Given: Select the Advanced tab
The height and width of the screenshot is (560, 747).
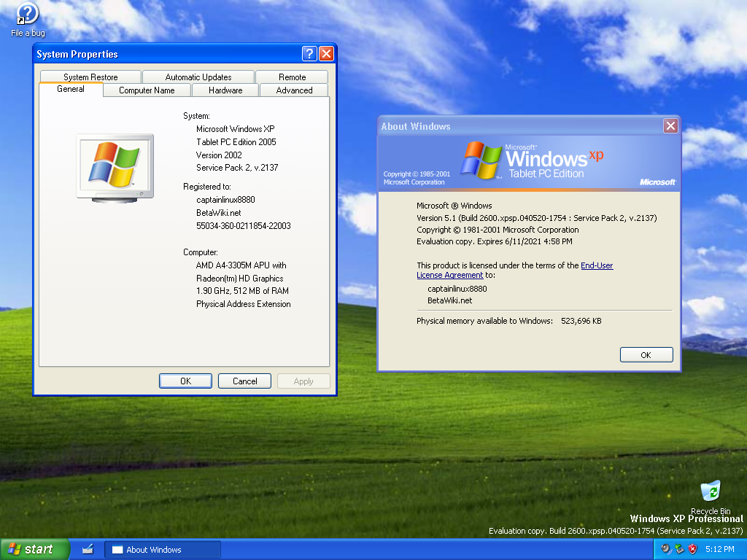Looking at the screenshot, I should click(x=295, y=90).
